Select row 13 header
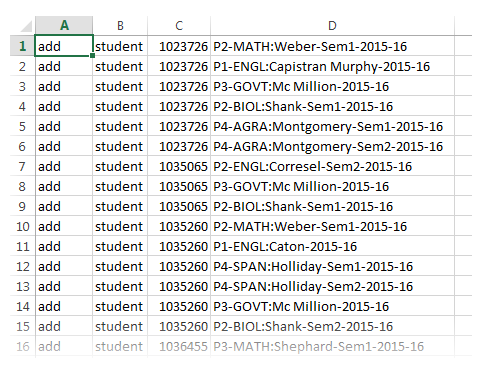 pos(22,286)
